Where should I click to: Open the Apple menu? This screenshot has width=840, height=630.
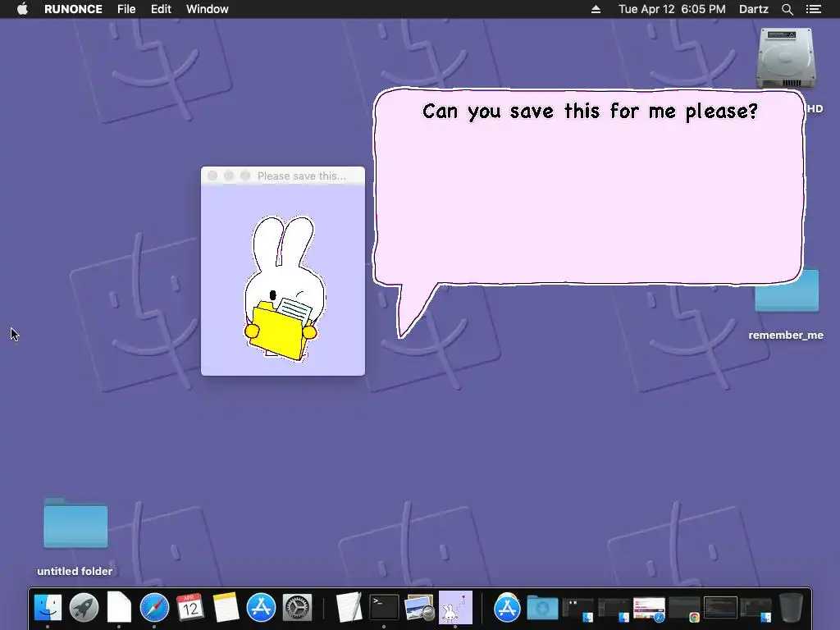click(22, 9)
